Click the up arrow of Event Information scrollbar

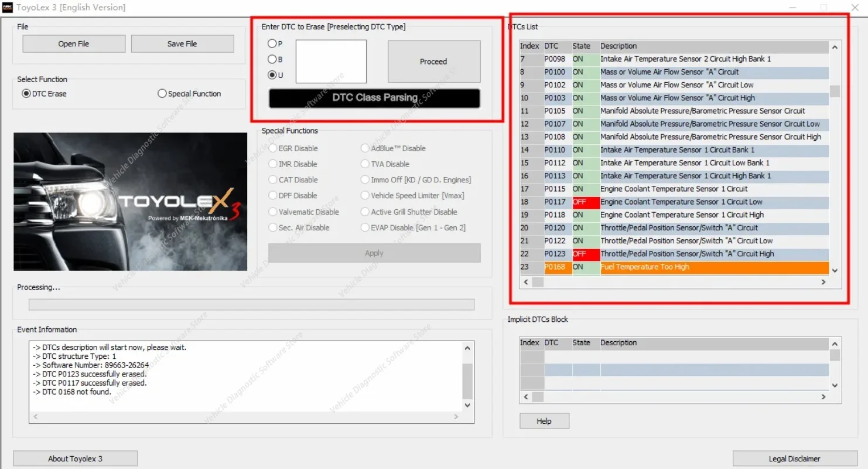[467, 348]
